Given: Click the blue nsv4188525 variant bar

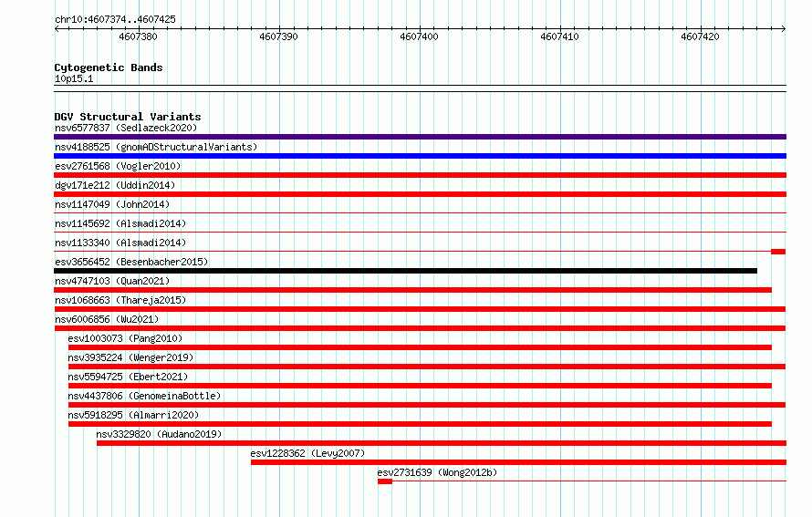Looking at the screenshot, I should [x=420, y=156].
